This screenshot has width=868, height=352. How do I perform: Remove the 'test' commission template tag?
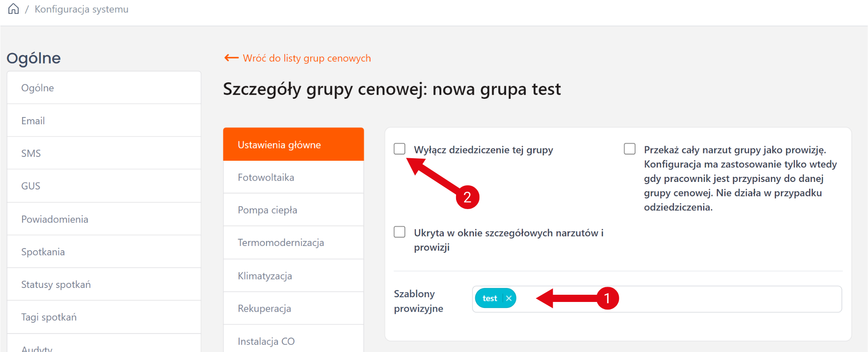509,299
